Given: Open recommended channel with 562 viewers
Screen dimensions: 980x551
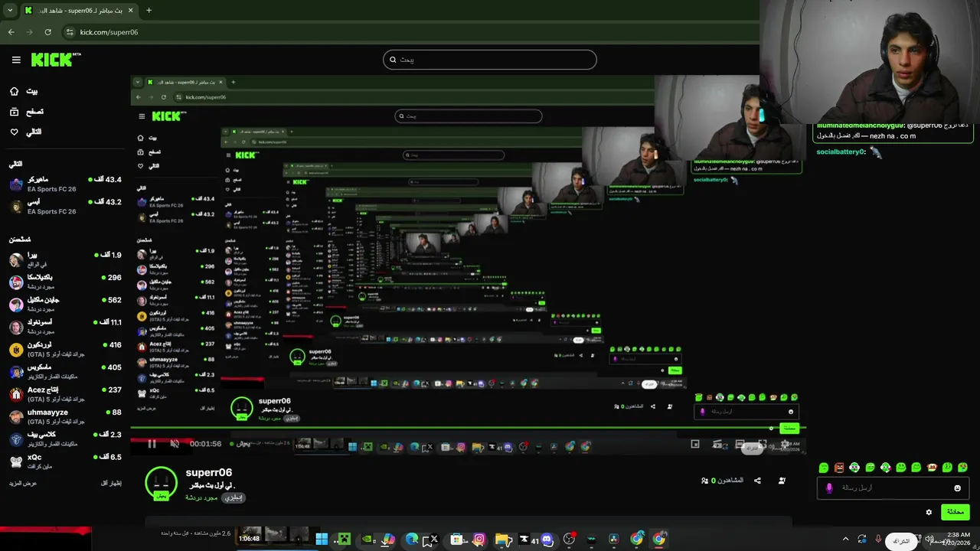Looking at the screenshot, I should [65, 305].
